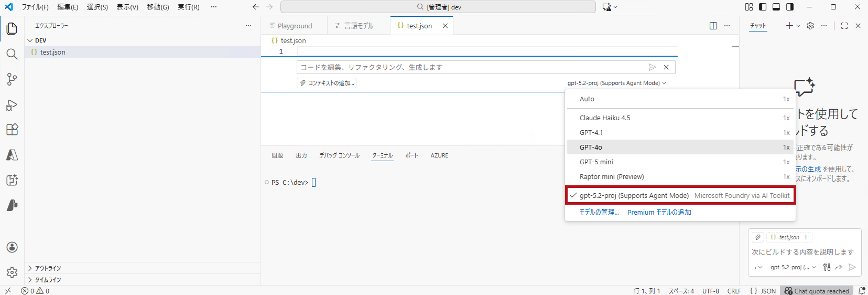The height and width of the screenshot is (295, 868).
Task: Open the 編集(E) menu
Action: coord(68,7)
